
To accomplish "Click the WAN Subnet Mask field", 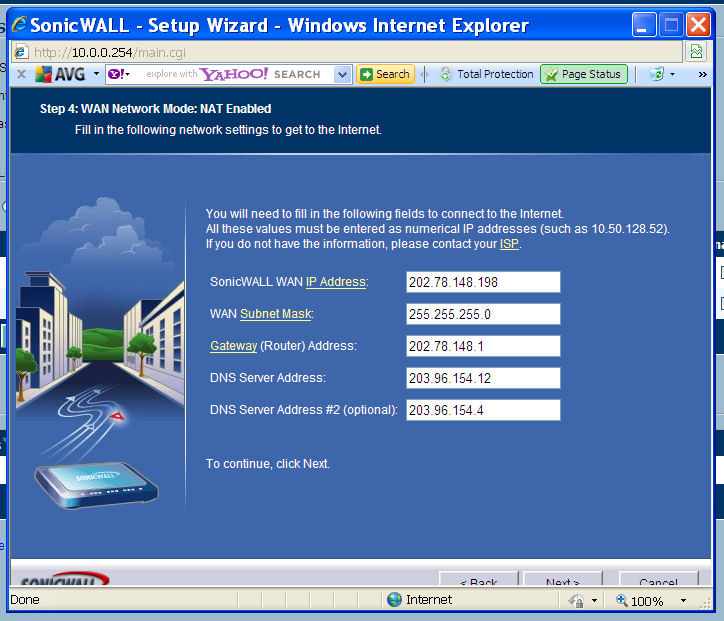I will pyautogui.click(x=483, y=314).
